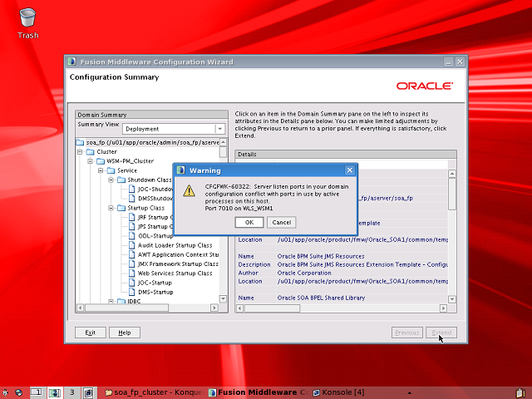Click the Startup Class folder icon
Viewport: 532px width, 399px height.
[121, 208]
